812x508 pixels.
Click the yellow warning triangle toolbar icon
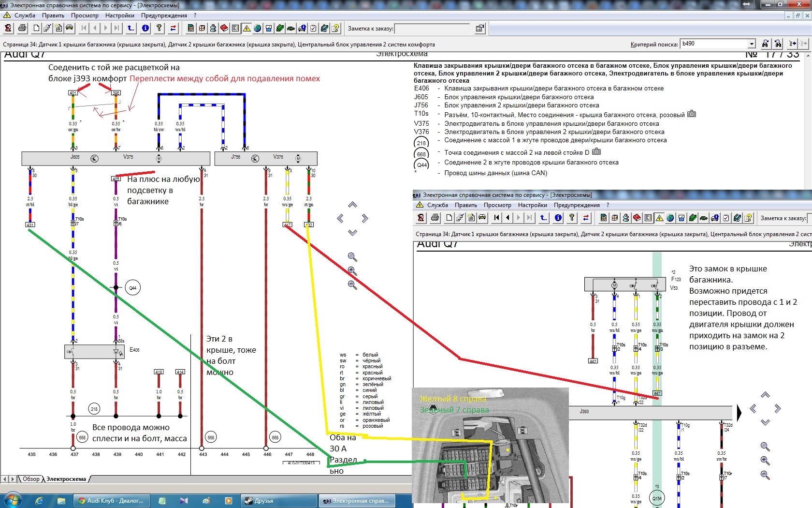coord(246,28)
